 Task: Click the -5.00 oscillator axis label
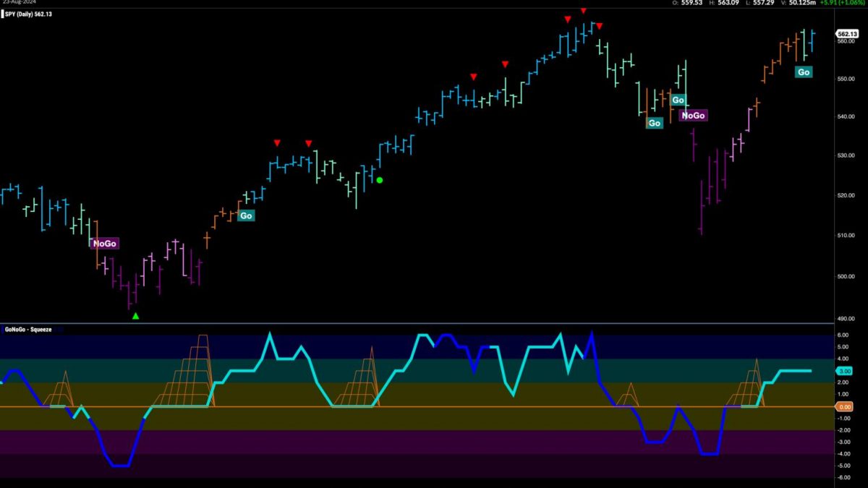pyautogui.click(x=843, y=466)
